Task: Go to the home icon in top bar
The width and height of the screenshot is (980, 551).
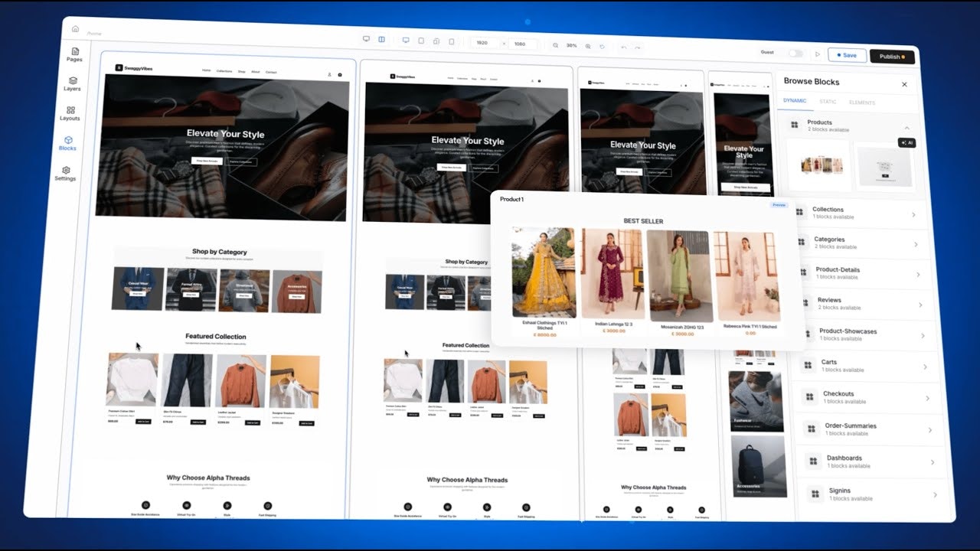Action: tap(75, 29)
